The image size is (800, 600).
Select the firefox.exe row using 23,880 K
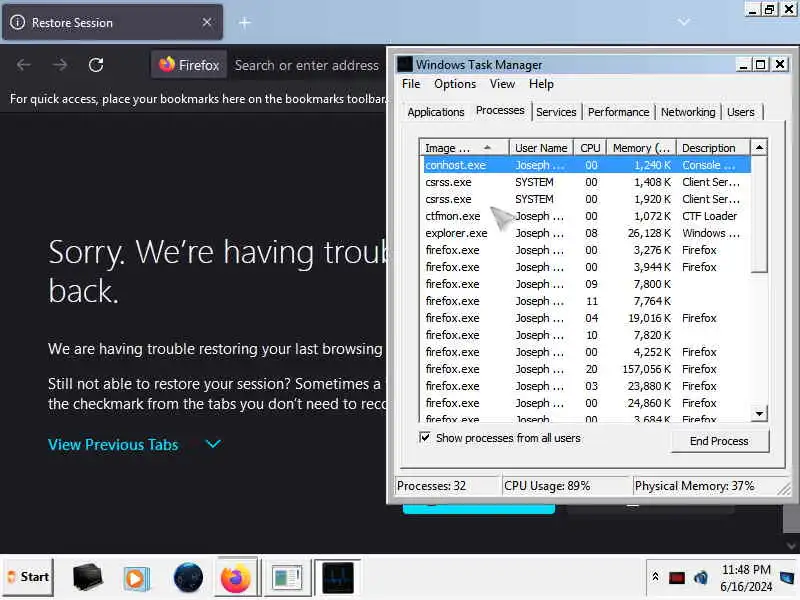pos(587,386)
